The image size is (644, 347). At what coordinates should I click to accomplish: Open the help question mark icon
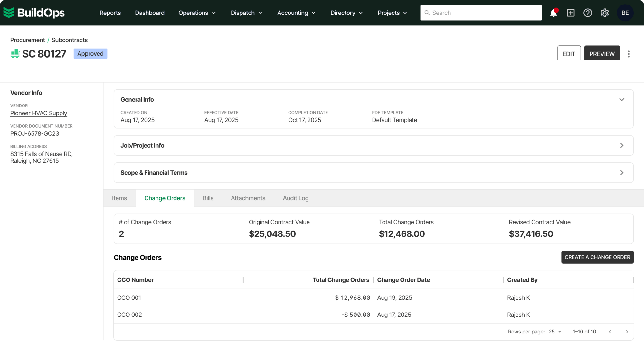click(588, 13)
